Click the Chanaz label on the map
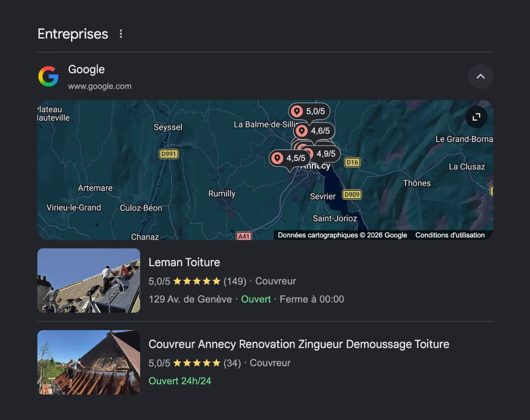The image size is (530, 420). click(145, 237)
